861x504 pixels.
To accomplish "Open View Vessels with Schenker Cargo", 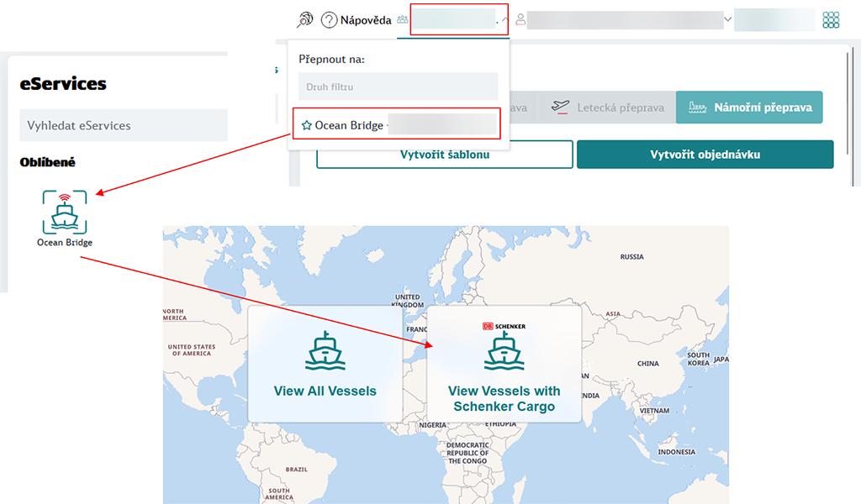I will [504, 365].
